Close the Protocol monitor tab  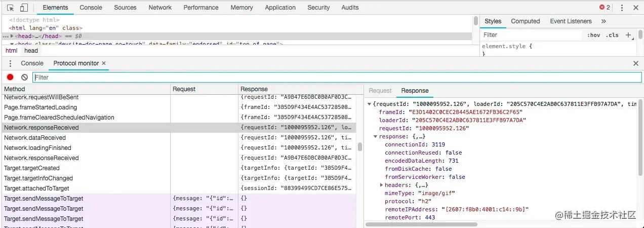[104, 63]
